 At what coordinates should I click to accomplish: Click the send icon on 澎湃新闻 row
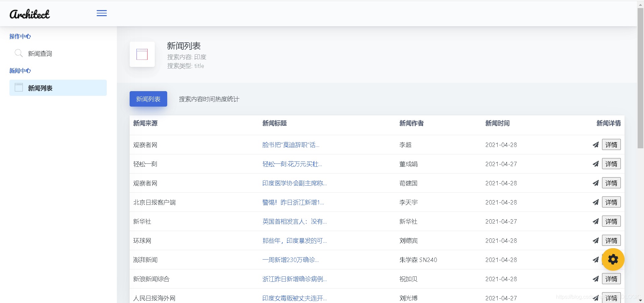[596, 260]
